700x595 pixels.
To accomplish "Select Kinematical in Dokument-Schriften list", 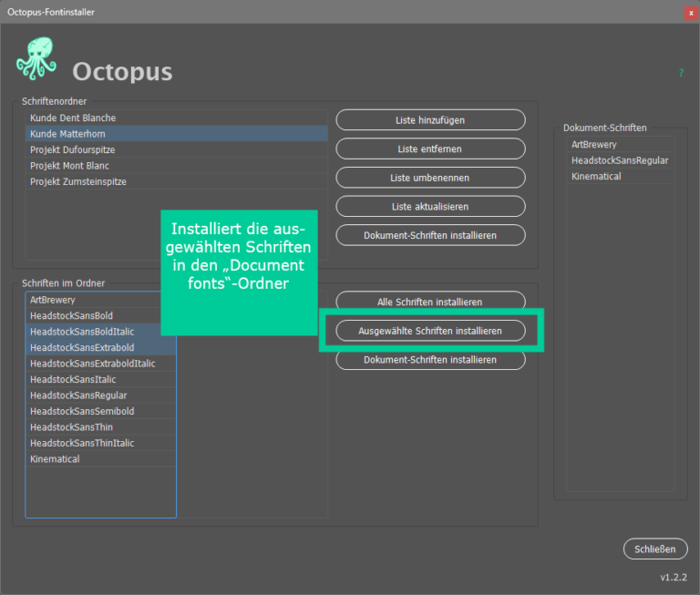I will (621, 176).
